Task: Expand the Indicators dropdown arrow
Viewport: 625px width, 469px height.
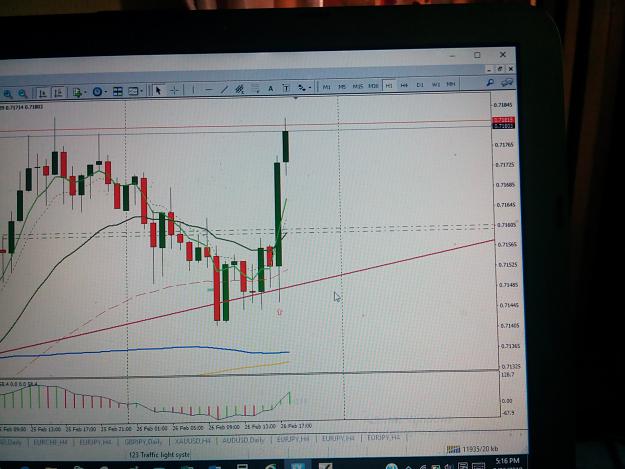Action: coord(85,92)
